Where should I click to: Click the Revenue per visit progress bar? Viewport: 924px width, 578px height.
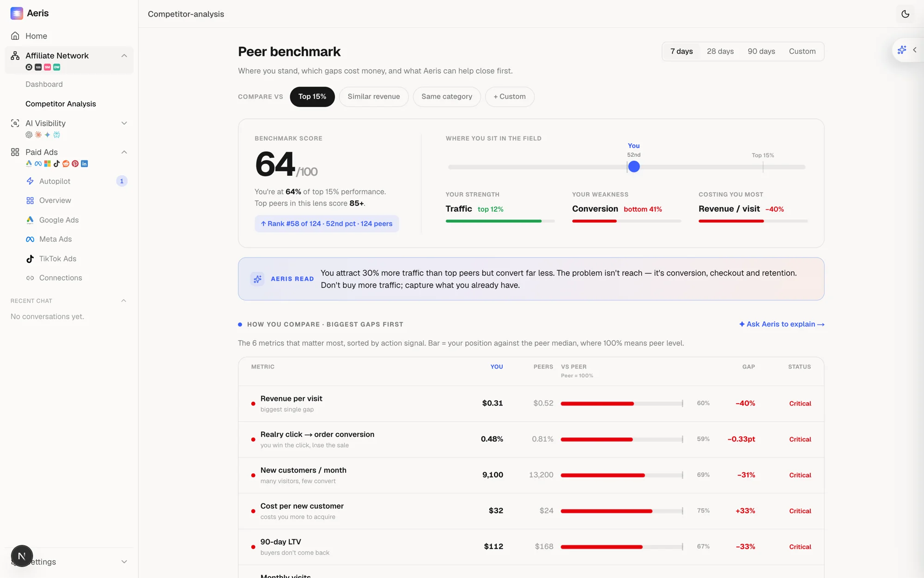tap(622, 404)
